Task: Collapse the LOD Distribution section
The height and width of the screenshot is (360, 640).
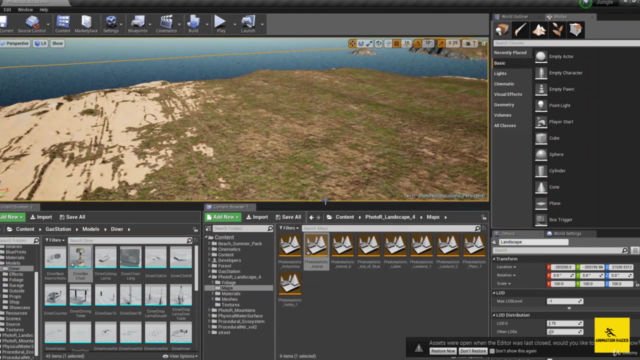Action: coord(494,315)
